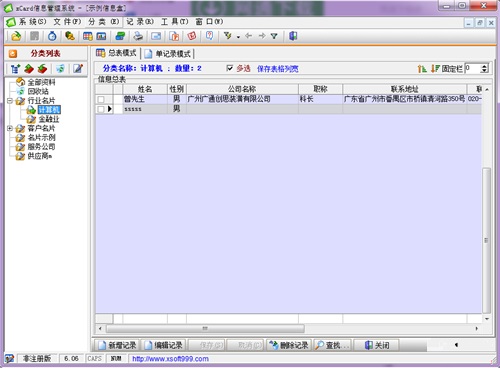Click the orange 分类列表 panel icon
The image size is (500, 368).
[13, 54]
